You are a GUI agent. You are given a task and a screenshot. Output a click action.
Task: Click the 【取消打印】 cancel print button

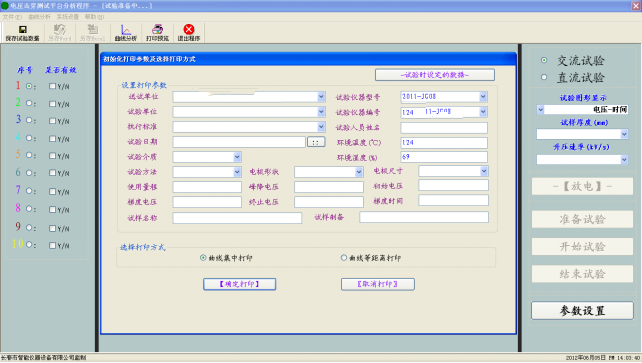[378, 284]
